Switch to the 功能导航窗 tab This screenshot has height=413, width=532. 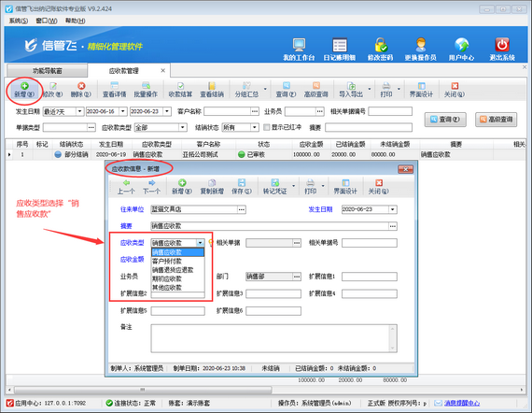(x=48, y=71)
